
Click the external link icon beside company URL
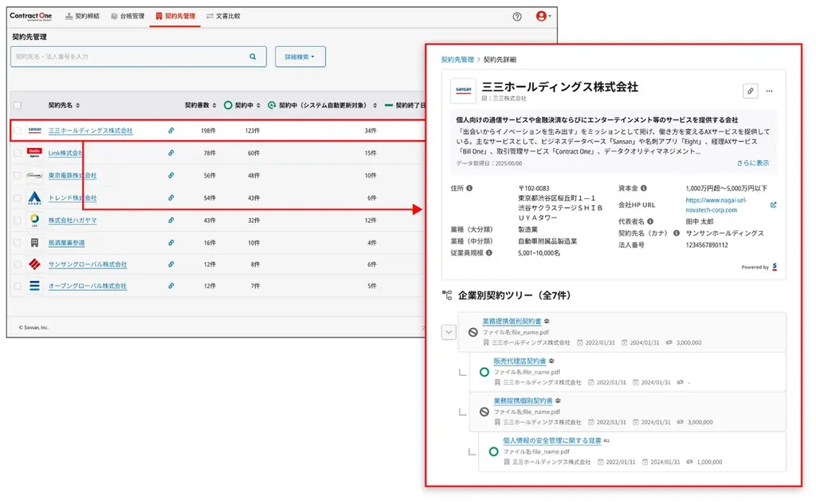pyautogui.click(x=773, y=205)
